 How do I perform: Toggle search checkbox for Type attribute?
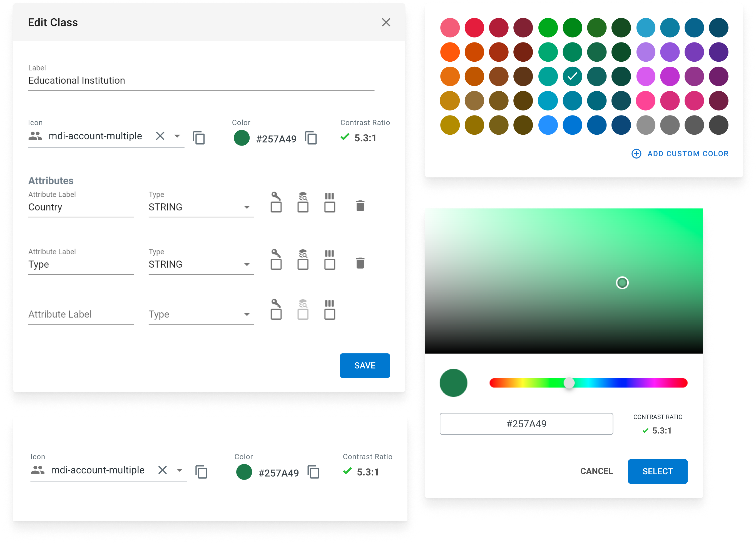303,265
